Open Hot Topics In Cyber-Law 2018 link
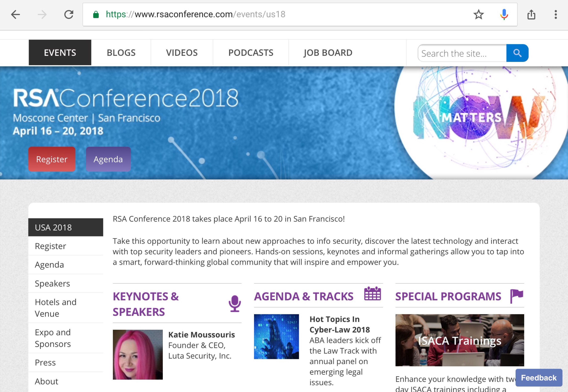 340,324
